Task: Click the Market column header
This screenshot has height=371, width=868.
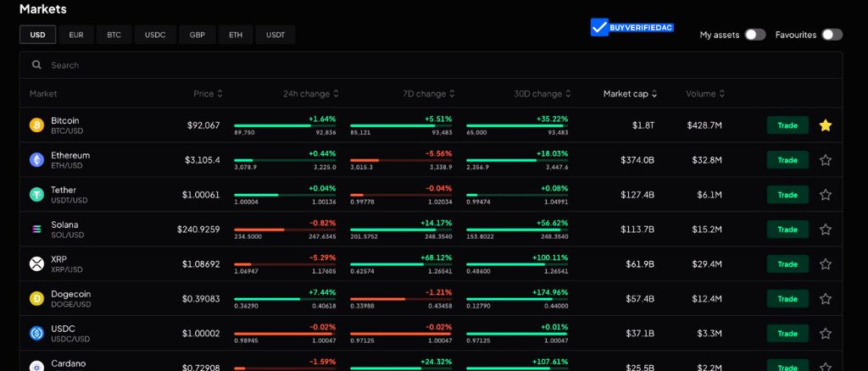Action: click(x=43, y=94)
